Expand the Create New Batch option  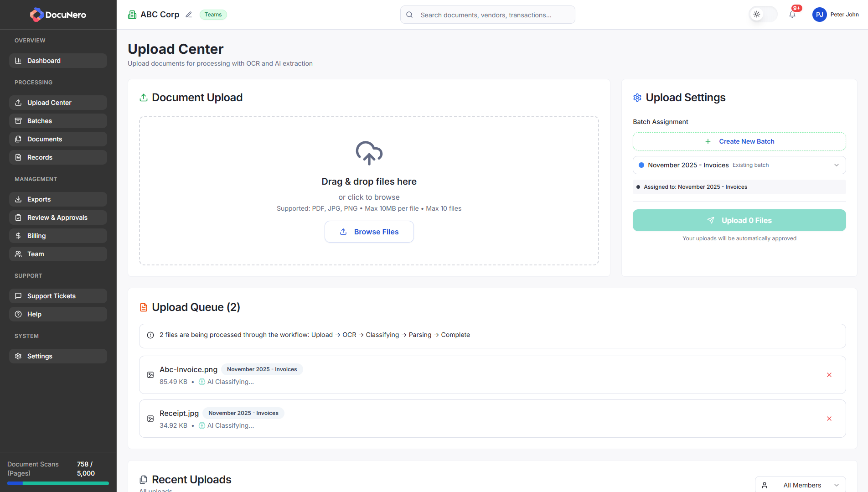pyautogui.click(x=739, y=141)
